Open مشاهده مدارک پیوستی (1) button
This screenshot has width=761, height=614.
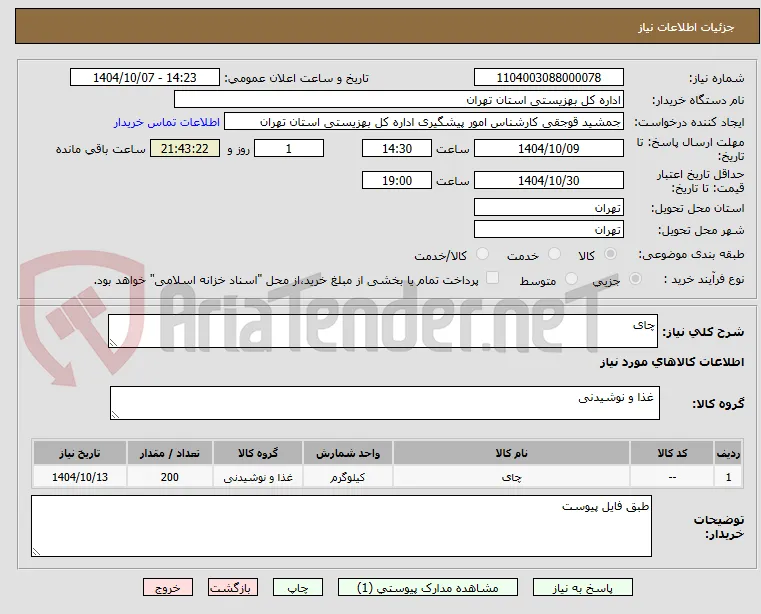428,587
